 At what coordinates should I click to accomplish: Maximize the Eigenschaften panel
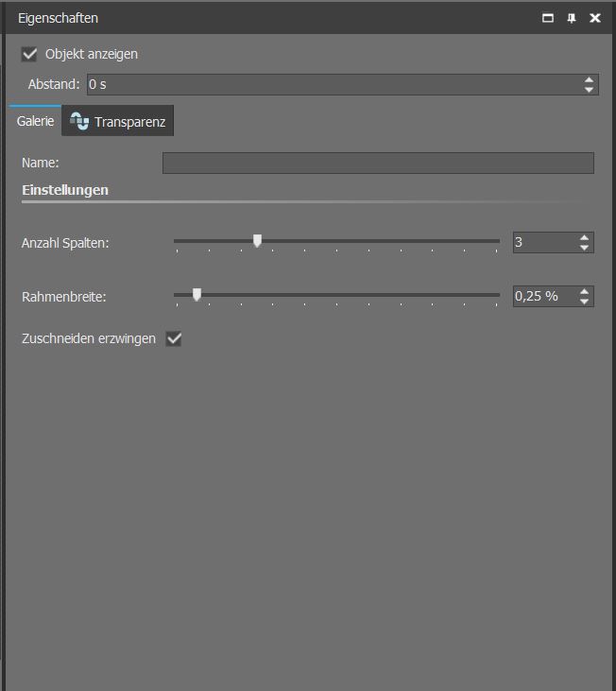pos(547,18)
